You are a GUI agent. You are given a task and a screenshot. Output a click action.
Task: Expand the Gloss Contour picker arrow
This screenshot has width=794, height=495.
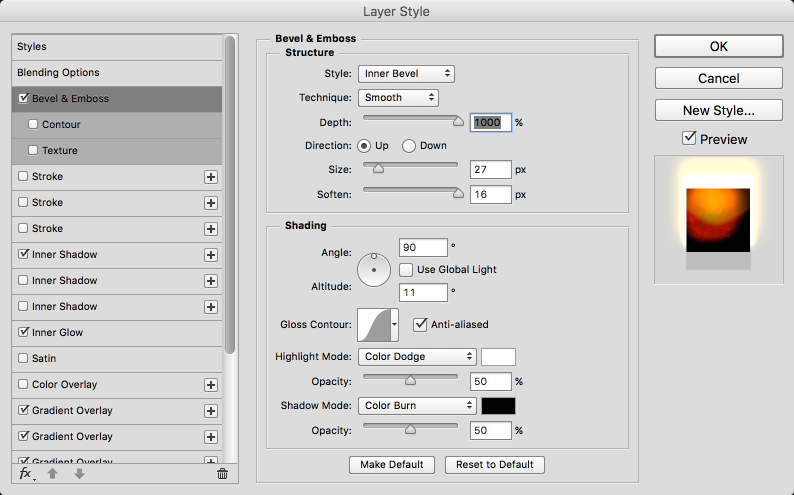(x=395, y=325)
